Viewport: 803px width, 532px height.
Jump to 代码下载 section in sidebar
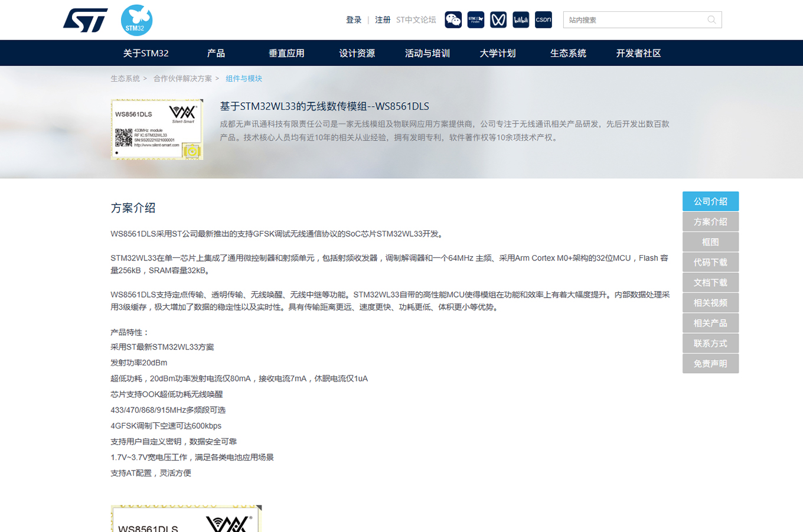click(710, 262)
